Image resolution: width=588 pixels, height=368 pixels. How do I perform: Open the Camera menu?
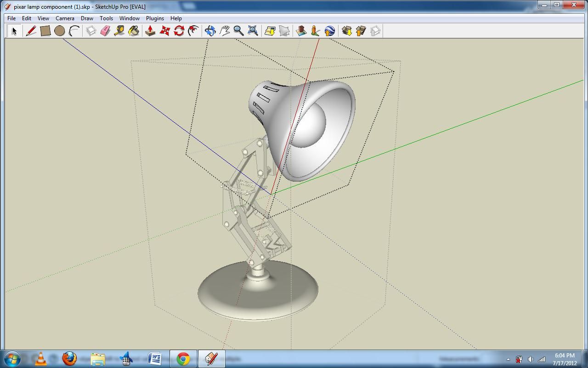click(x=64, y=18)
